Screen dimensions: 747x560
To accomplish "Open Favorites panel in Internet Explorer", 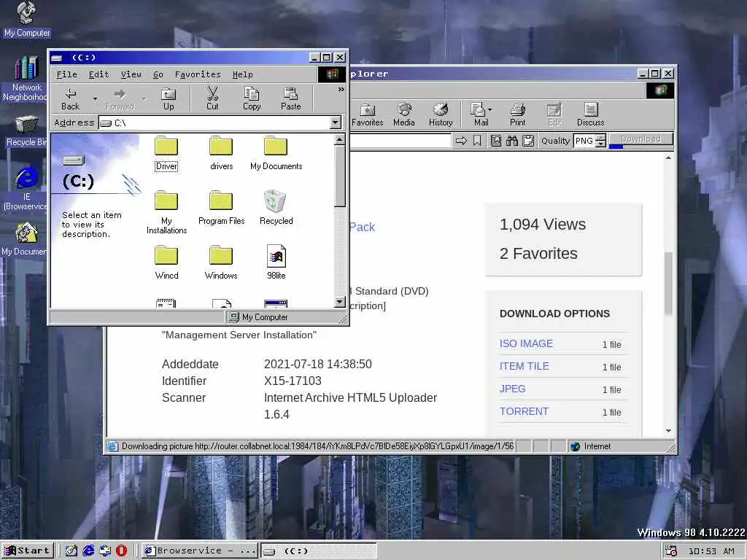I will pyautogui.click(x=368, y=114).
